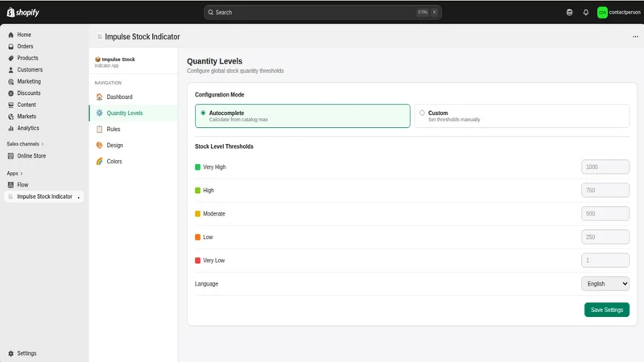Click the Low orange swatch
The image size is (644, 362).
click(197, 237)
